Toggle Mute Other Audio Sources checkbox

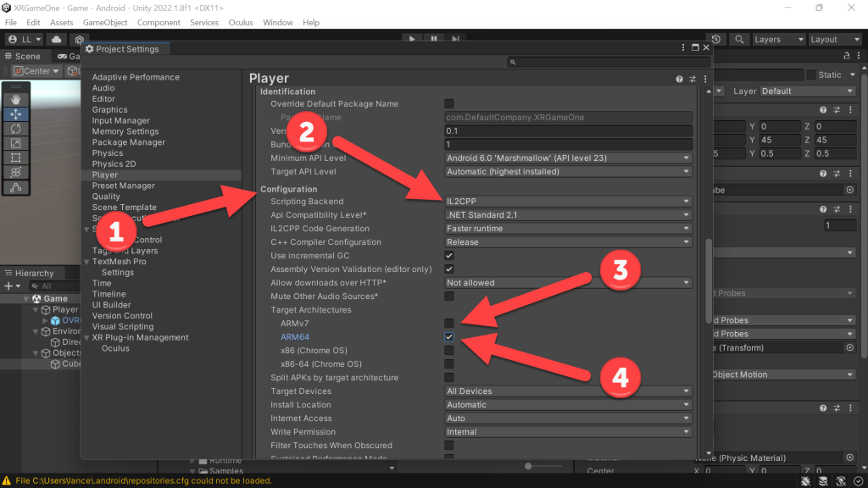pos(449,297)
